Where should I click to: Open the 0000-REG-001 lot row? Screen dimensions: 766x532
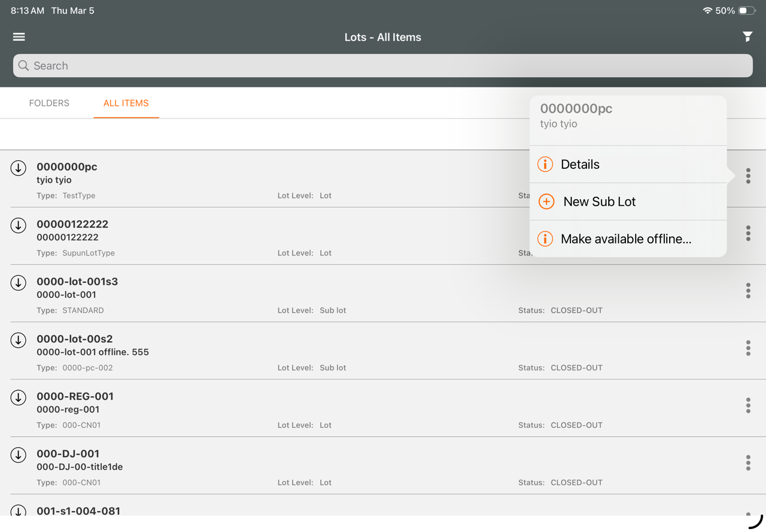pos(359,408)
